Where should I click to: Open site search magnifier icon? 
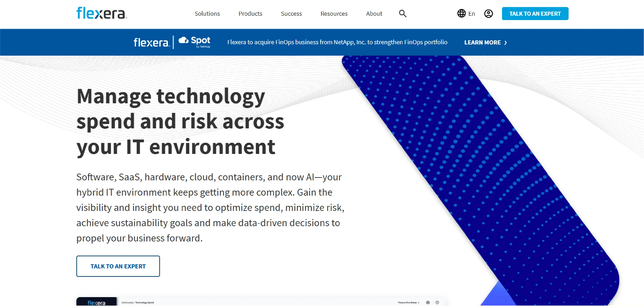point(402,13)
